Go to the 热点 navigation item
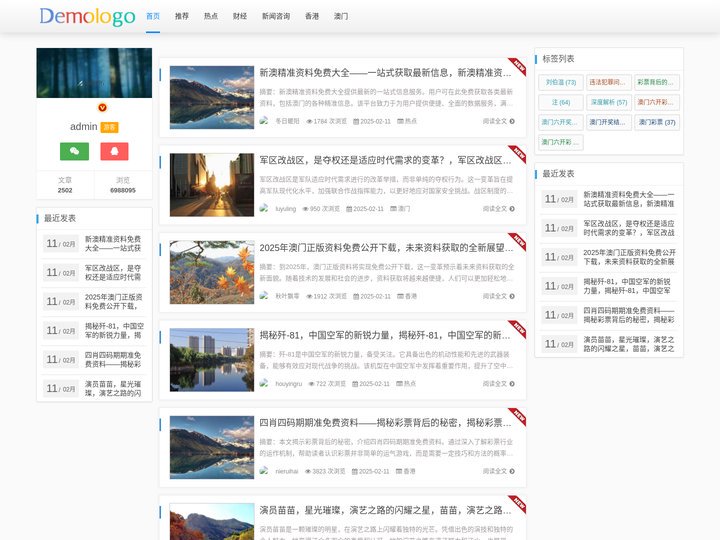This screenshot has height=540, width=720. pyautogui.click(x=211, y=16)
